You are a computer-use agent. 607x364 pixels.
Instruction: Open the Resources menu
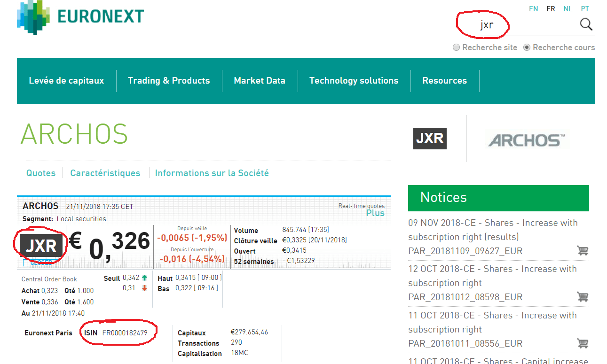(445, 80)
